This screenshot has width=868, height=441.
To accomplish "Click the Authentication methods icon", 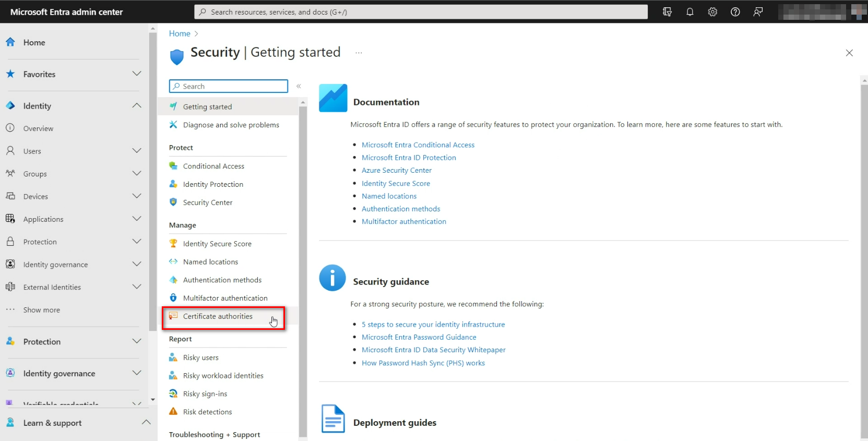I will coord(173,280).
